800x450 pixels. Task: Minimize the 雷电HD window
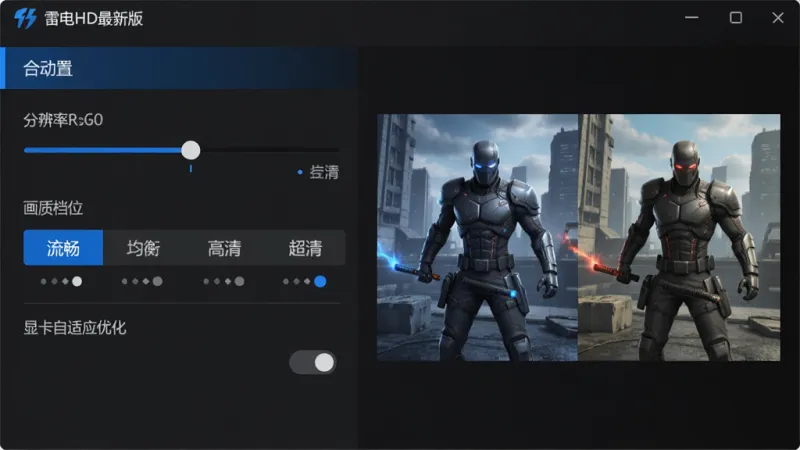pos(692,17)
